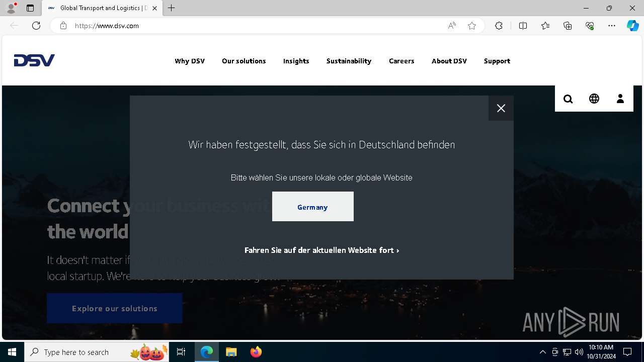Viewport: 644px width, 362px height.
Task: Open the Edge profile avatar
Action: [x=11, y=8]
